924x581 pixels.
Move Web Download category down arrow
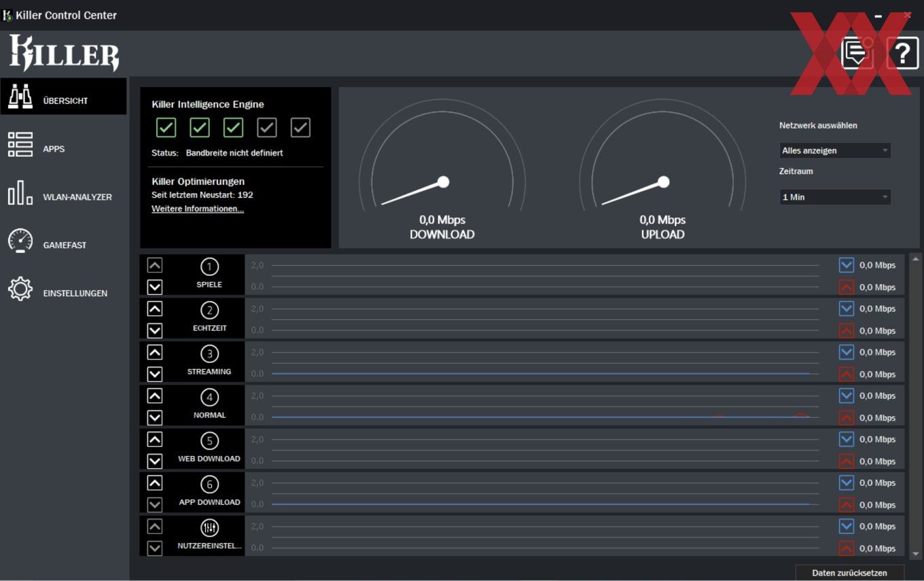click(x=155, y=461)
